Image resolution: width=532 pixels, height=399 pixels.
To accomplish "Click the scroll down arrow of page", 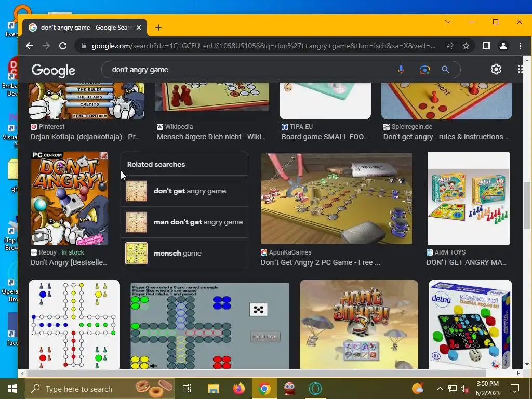I will tap(527, 364).
